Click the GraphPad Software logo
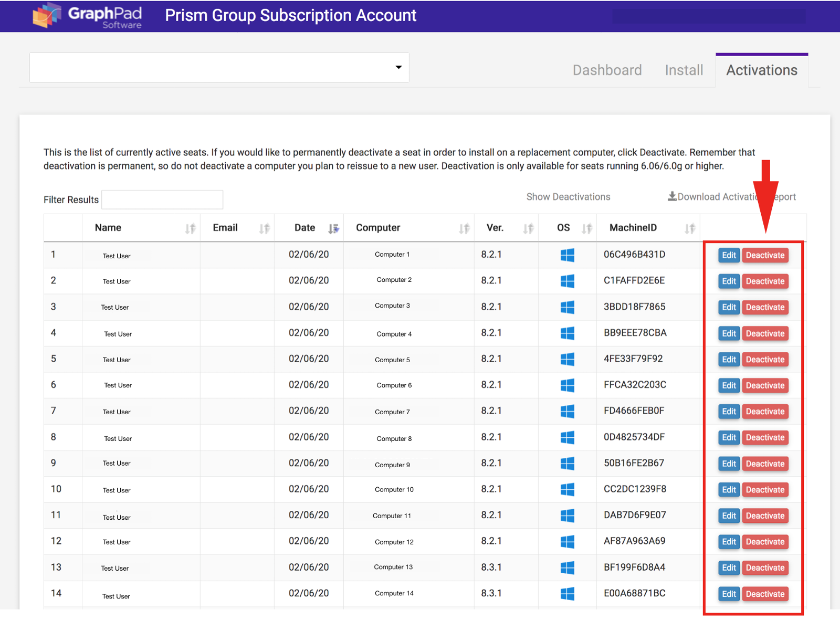The image size is (840, 620). coord(87,16)
